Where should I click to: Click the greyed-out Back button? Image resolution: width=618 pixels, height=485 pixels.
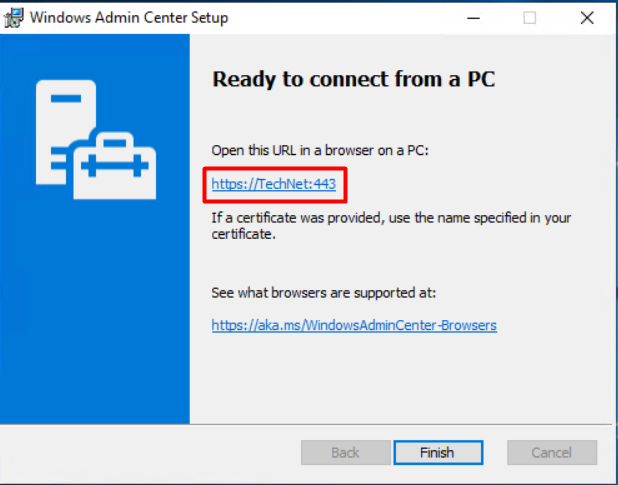[345, 453]
